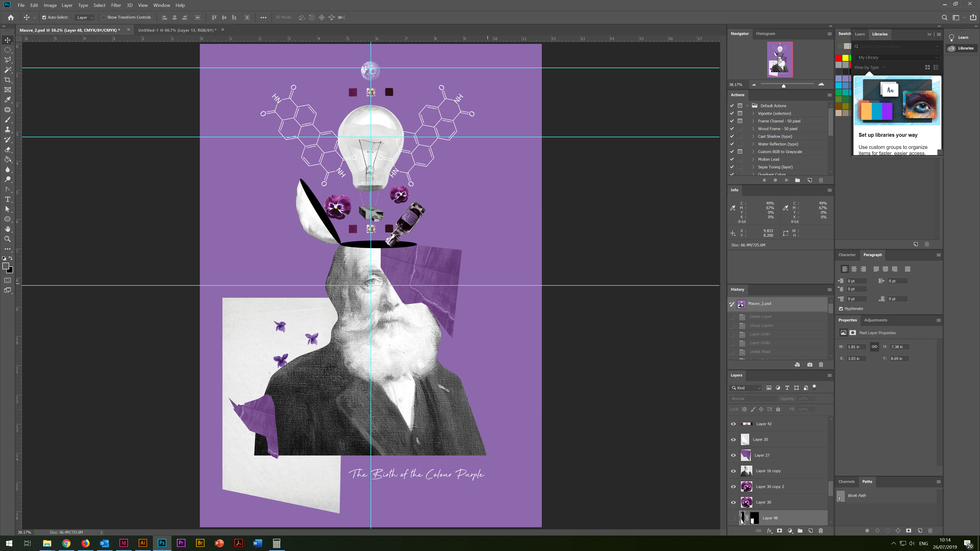The image size is (980, 551).
Task: Expand the Sepia Toning (layer) action
Action: 753,167
